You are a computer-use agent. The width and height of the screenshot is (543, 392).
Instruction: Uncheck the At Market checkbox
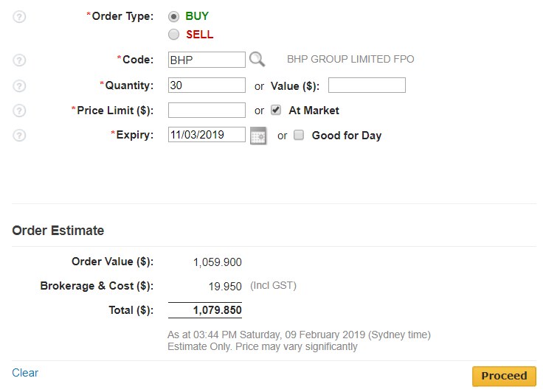tap(276, 111)
